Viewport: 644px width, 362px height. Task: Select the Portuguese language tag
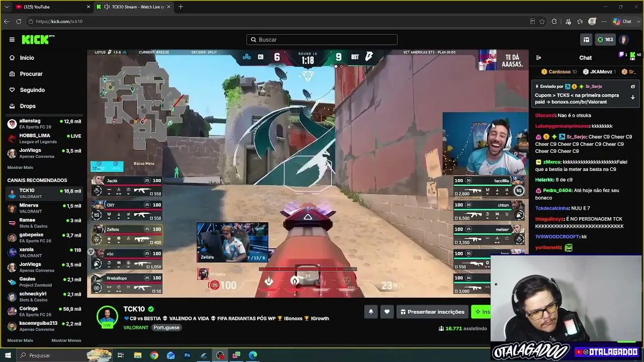[x=167, y=328]
